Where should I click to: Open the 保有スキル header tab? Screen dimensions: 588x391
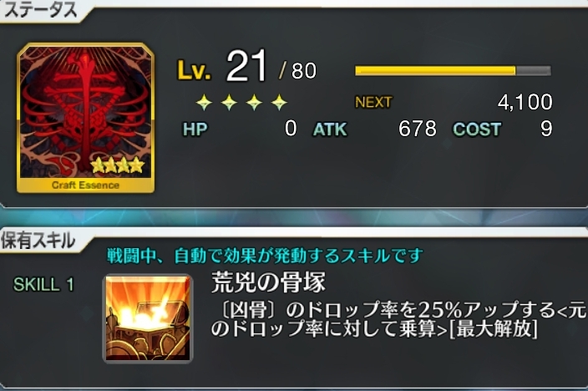coord(38,241)
